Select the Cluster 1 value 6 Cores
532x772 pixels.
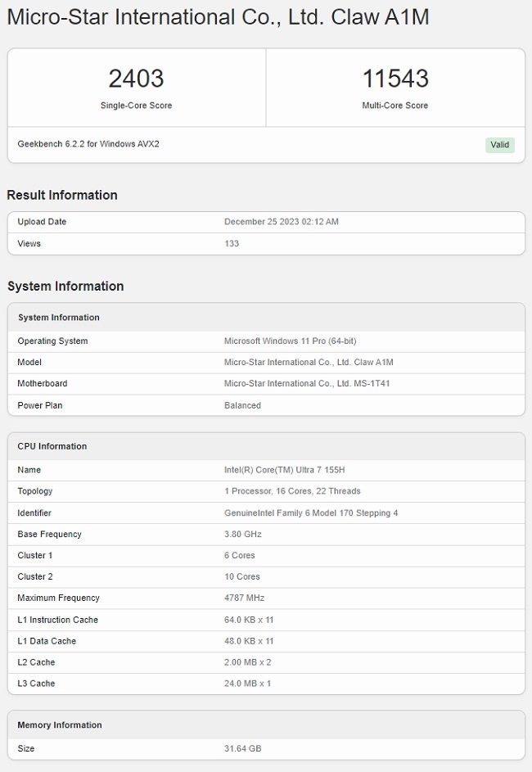(240, 555)
